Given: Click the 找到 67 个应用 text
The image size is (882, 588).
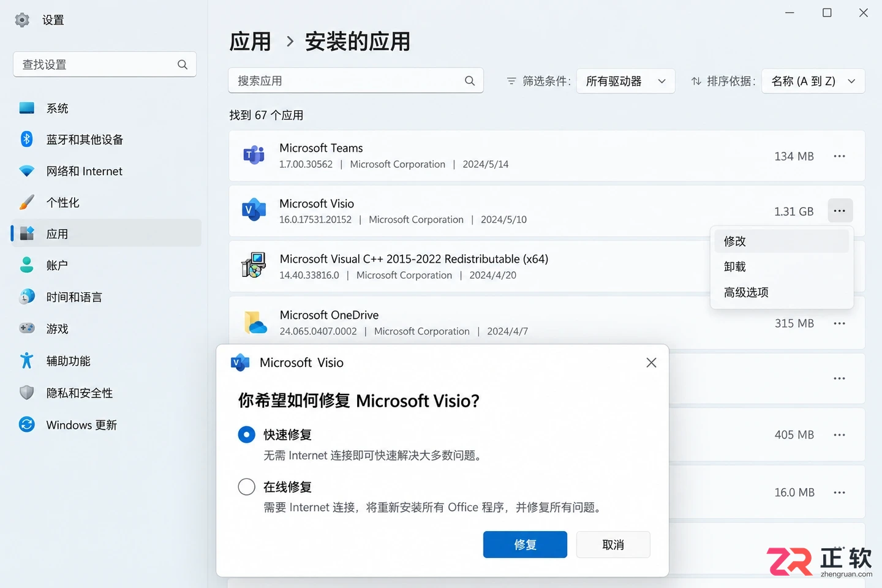Looking at the screenshot, I should [x=266, y=115].
